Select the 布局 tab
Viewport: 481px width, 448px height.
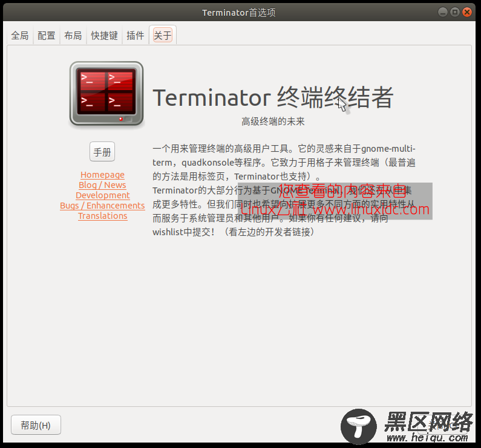pos(73,36)
